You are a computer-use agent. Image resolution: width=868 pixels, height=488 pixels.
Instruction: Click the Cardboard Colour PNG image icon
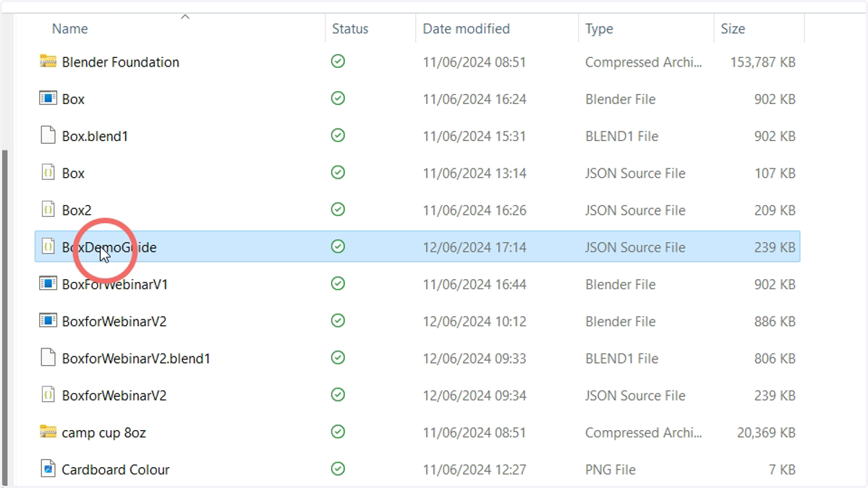48,468
